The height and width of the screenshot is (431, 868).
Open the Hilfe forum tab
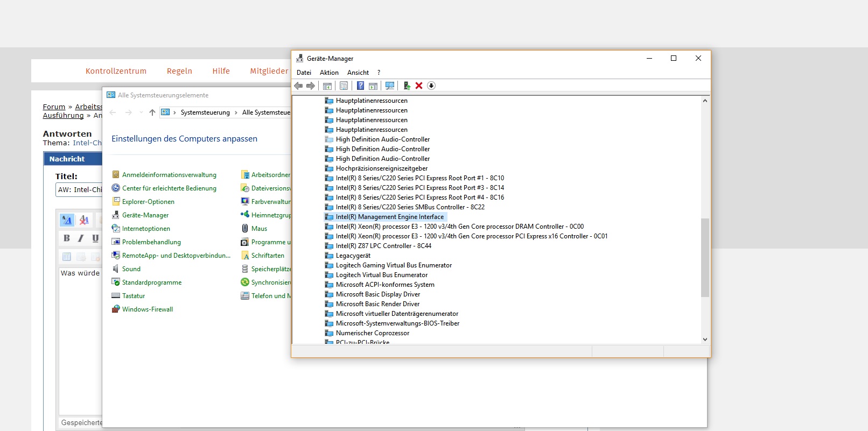pyautogui.click(x=221, y=71)
